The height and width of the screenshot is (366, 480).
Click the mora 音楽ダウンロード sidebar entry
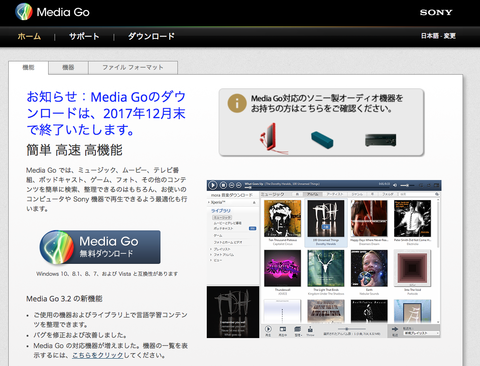232,195
